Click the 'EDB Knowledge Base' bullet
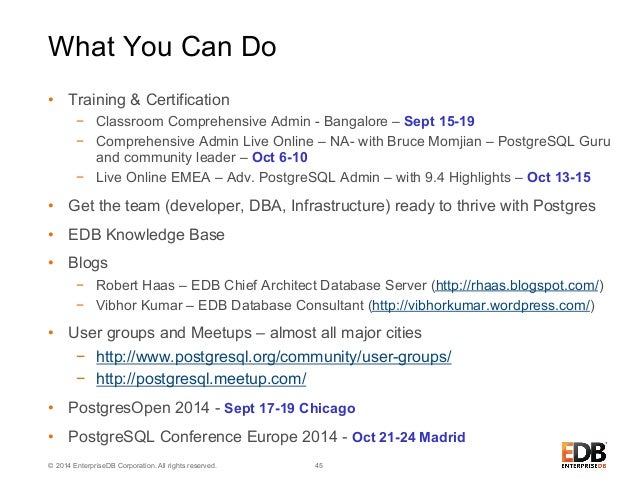Image resolution: width=638 pixels, height=479 pixels. [x=146, y=235]
